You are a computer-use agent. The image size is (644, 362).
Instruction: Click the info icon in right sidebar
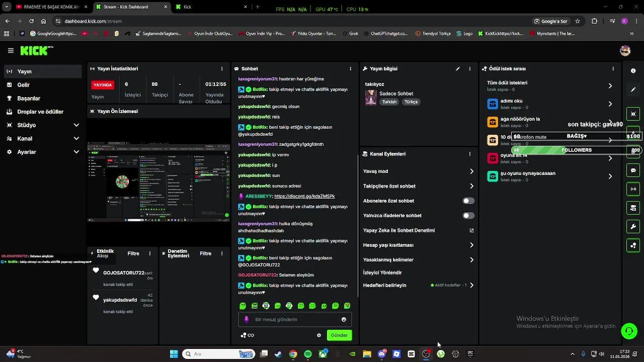pyautogui.click(x=633, y=71)
